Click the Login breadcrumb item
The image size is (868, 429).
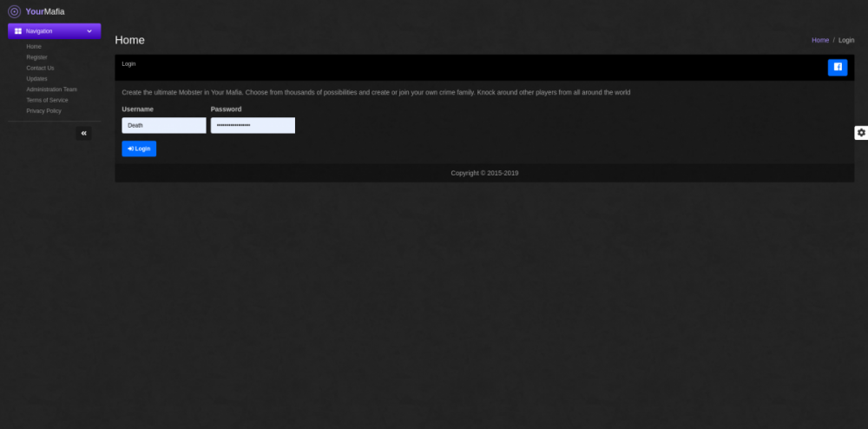(846, 41)
